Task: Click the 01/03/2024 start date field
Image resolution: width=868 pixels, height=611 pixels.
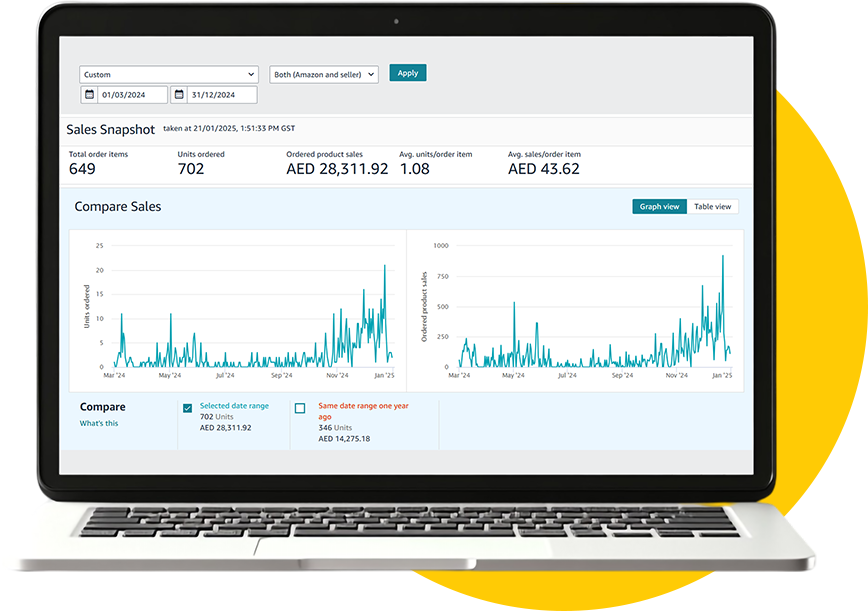Action: click(x=132, y=95)
